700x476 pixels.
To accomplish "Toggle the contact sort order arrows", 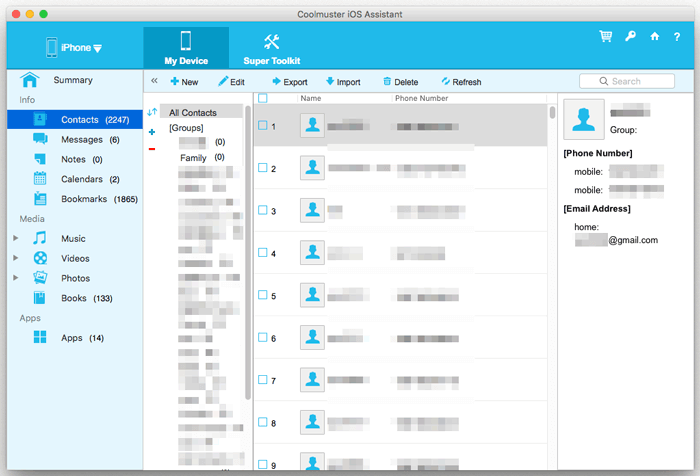I will click(152, 112).
